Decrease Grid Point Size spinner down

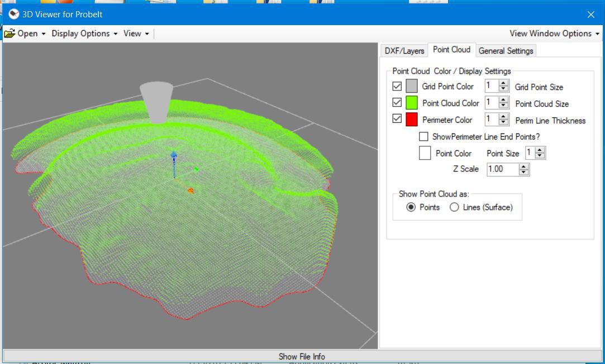coord(503,88)
